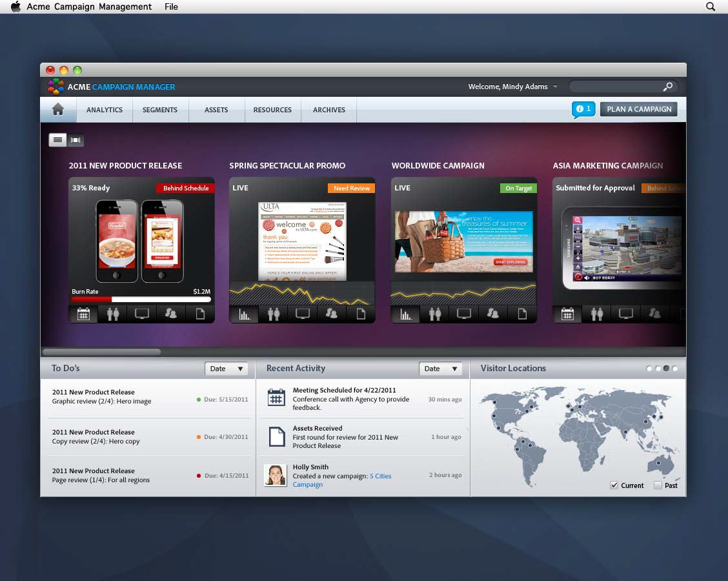Select 'Page review (1/4): For all regions' to-do

pyautogui.click(x=150, y=476)
